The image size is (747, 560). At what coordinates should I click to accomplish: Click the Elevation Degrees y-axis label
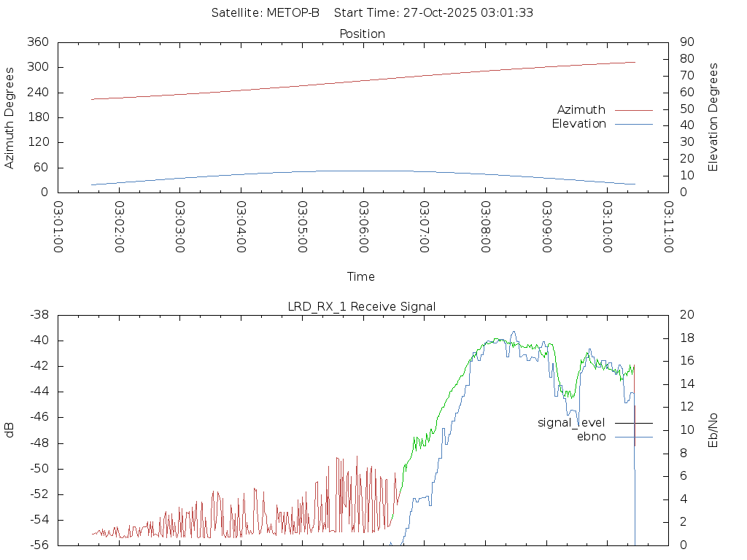pyautogui.click(x=714, y=117)
